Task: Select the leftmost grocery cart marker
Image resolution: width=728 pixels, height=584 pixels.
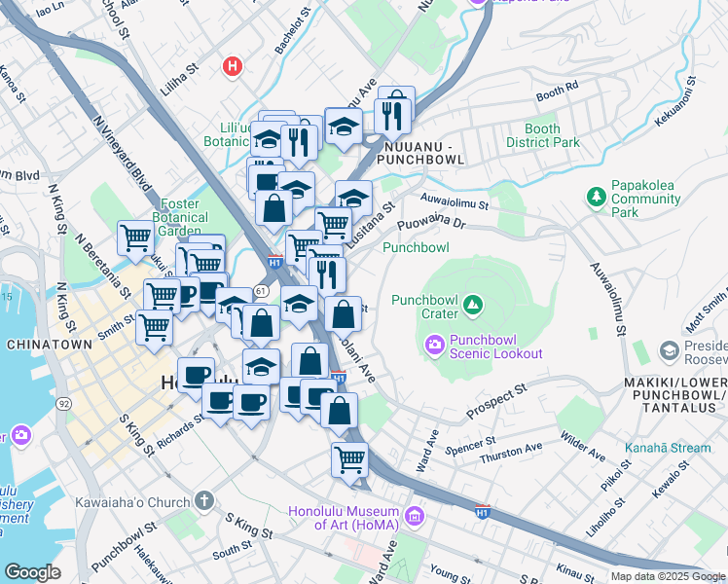Action: click(x=135, y=237)
